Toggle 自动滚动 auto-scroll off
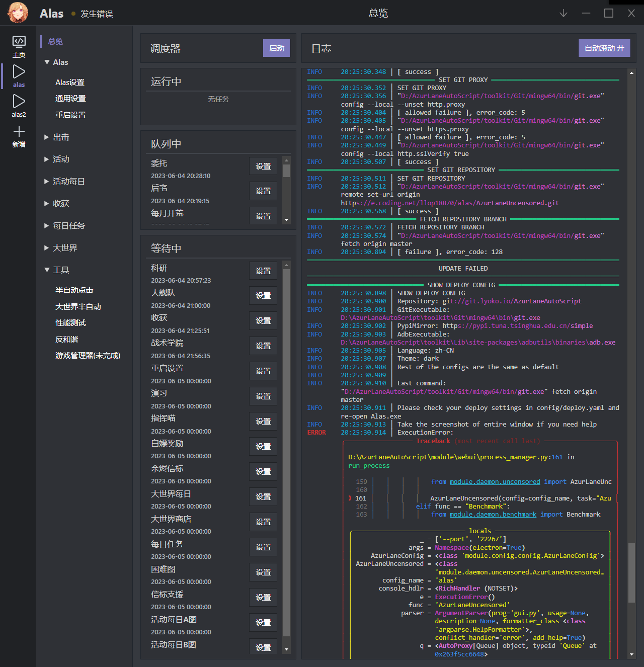The width and height of the screenshot is (644, 667). pos(604,48)
